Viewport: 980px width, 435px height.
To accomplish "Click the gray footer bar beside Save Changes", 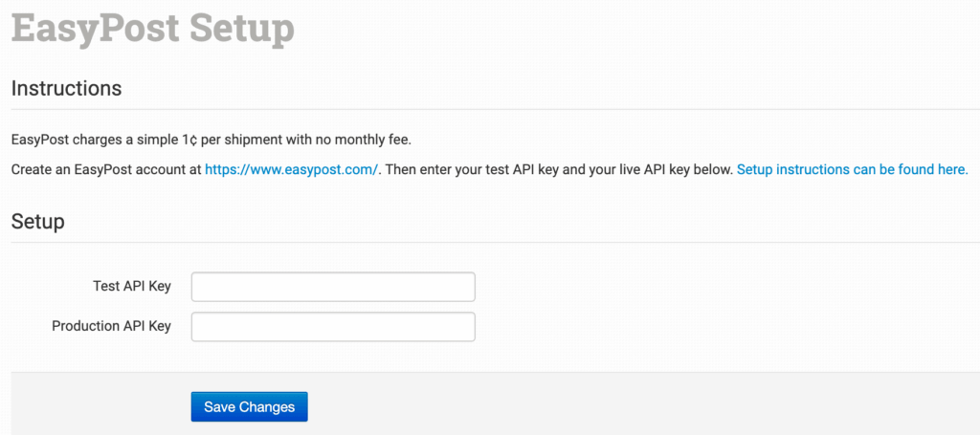I will pos(622,406).
